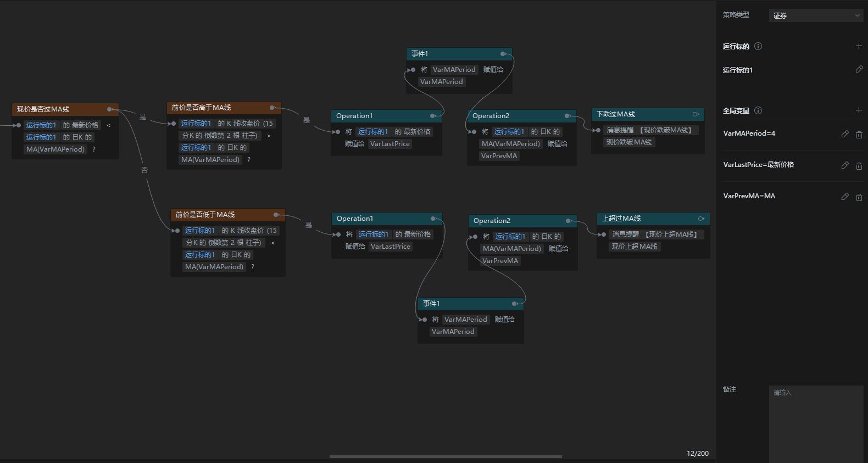Click output port of lower 事件1 node

(x=514, y=304)
